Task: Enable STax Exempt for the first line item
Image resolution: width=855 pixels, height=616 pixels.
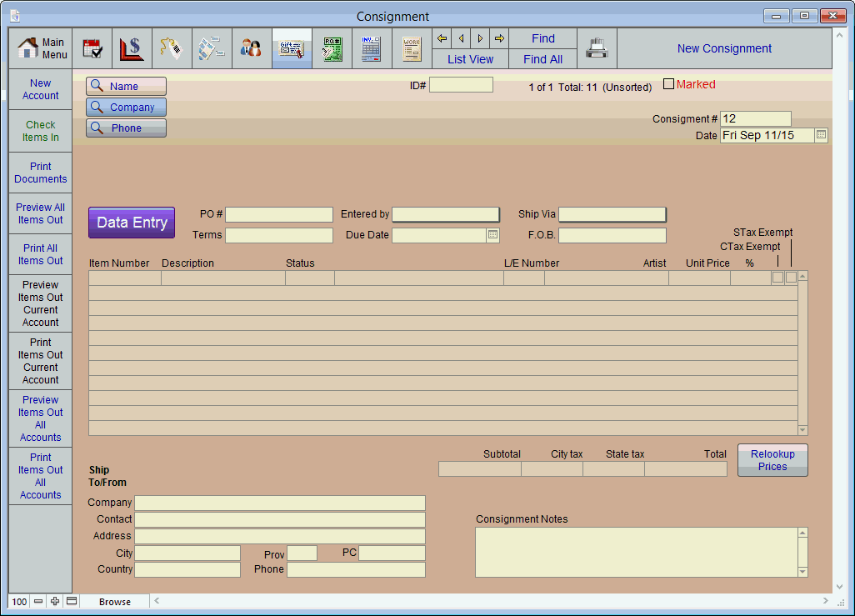Action: pos(789,277)
